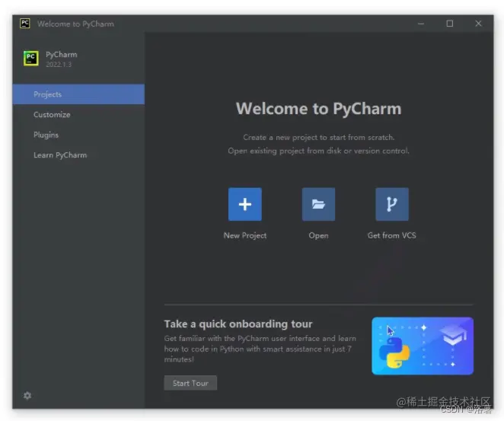Viewport: 504px width, 421px height.
Task: Maximize the Welcome to PyCharm window
Action: tap(450, 24)
